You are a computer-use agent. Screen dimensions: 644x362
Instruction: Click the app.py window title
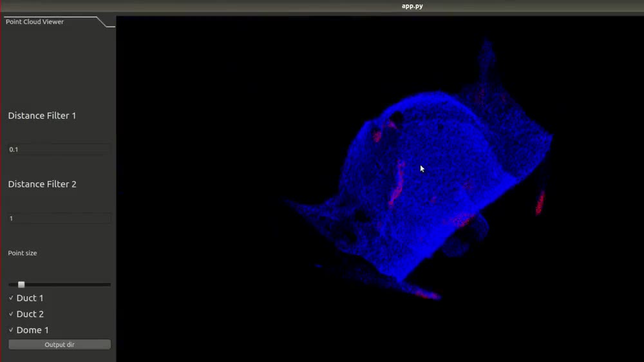tap(412, 6)
